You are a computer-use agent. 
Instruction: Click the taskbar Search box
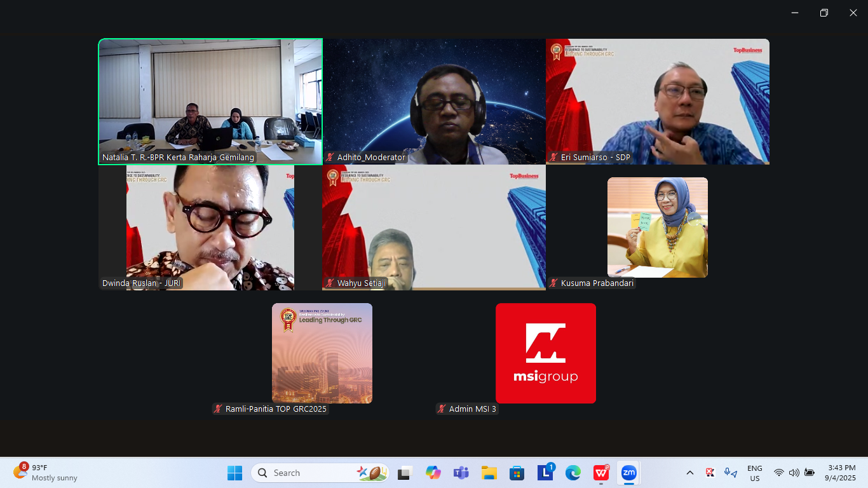311,473
